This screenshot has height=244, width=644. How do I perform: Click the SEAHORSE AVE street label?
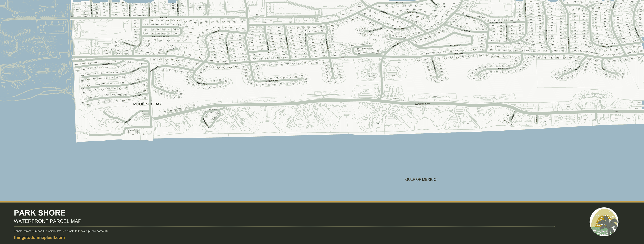135,96
